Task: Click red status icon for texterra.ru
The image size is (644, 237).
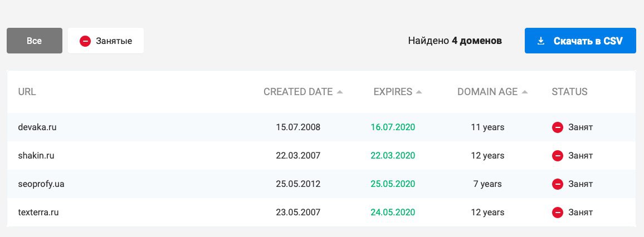Action: (x=557, y=212)
